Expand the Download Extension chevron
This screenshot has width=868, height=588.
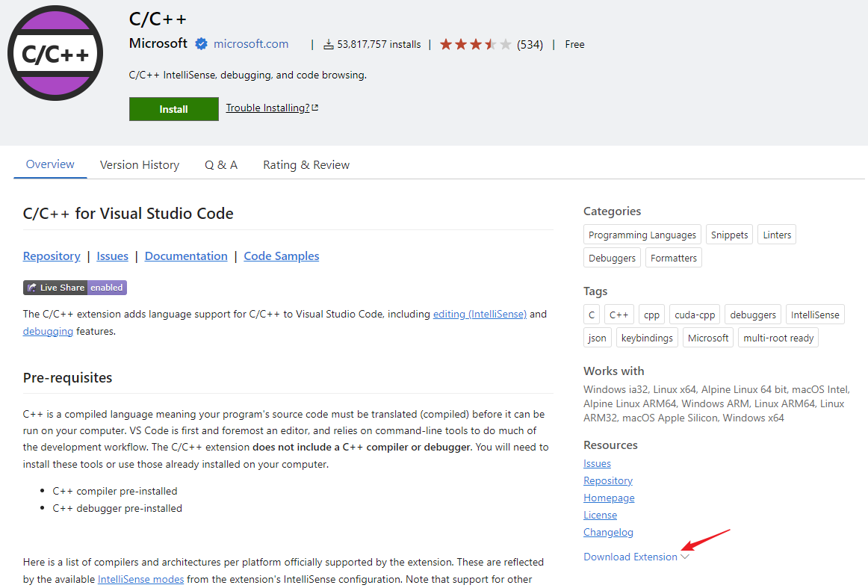click(685, 557)
